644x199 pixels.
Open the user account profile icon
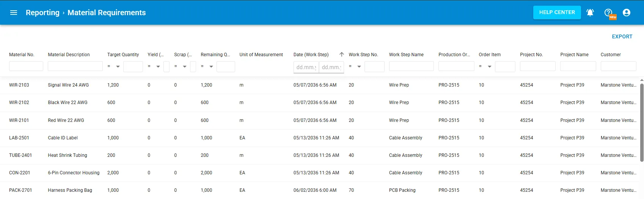pos(627,13)
